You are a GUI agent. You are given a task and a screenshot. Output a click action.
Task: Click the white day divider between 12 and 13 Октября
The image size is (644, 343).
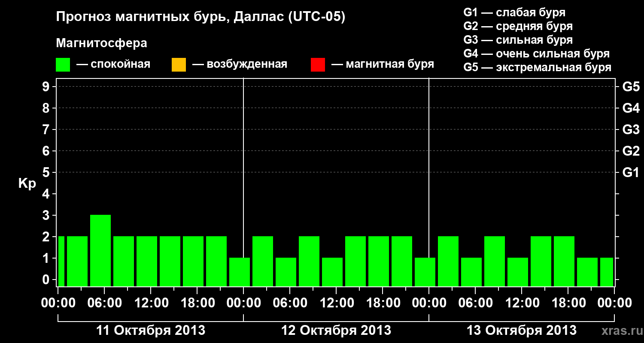tap(429, 182)
